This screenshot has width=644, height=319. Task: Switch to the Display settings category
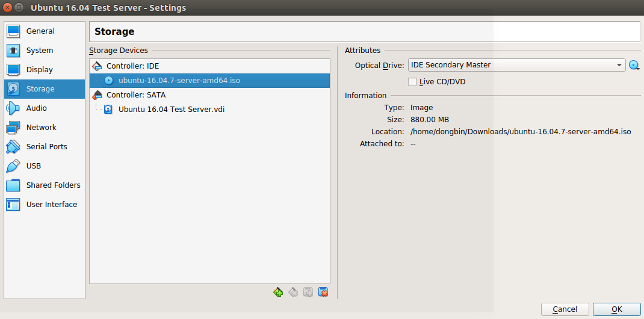pos(45,70)
